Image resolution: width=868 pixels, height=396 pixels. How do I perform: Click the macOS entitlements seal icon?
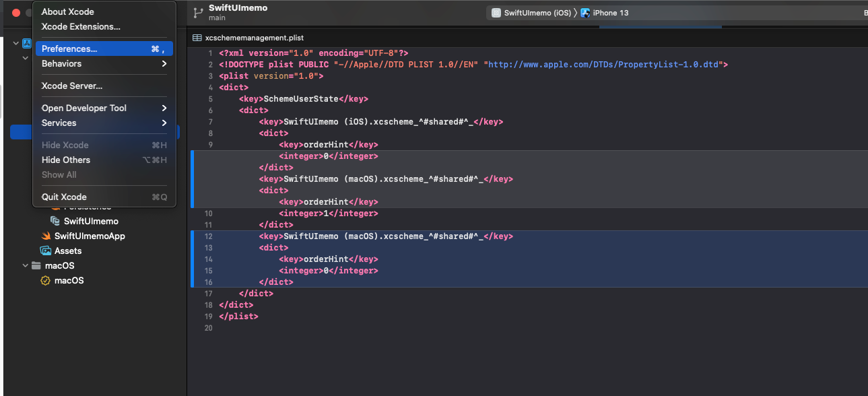(x=46, y=280)
